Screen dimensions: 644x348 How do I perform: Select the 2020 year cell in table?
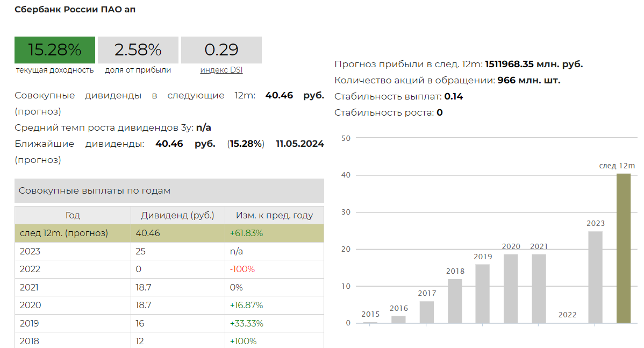point(73,306)
